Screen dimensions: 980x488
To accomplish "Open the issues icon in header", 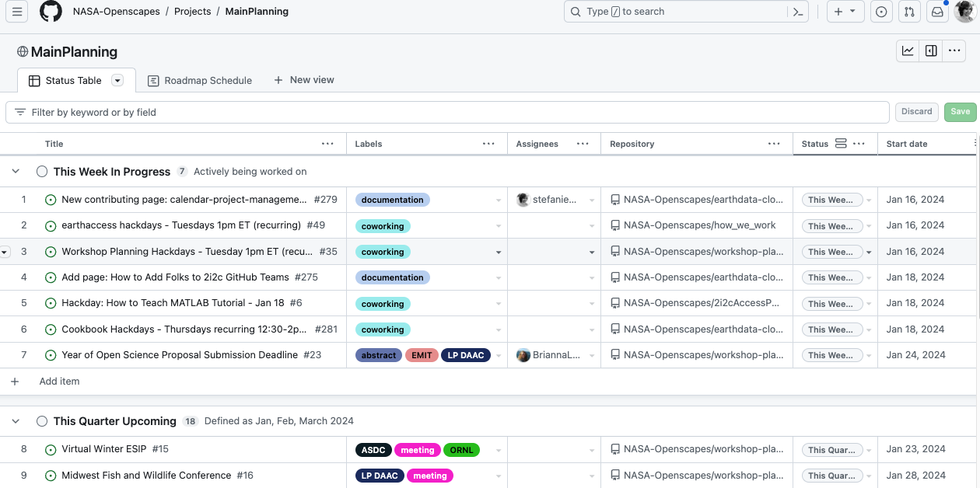I will coord(880,12).
